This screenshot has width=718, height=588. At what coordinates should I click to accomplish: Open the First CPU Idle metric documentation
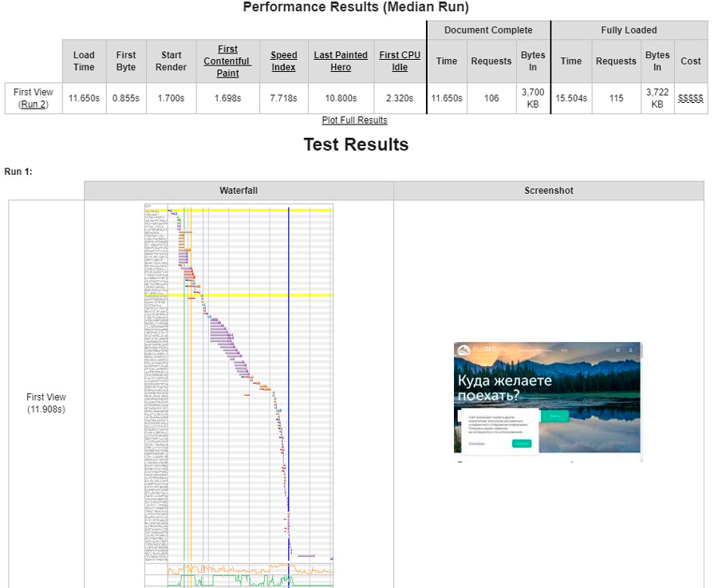coord(400,56)
